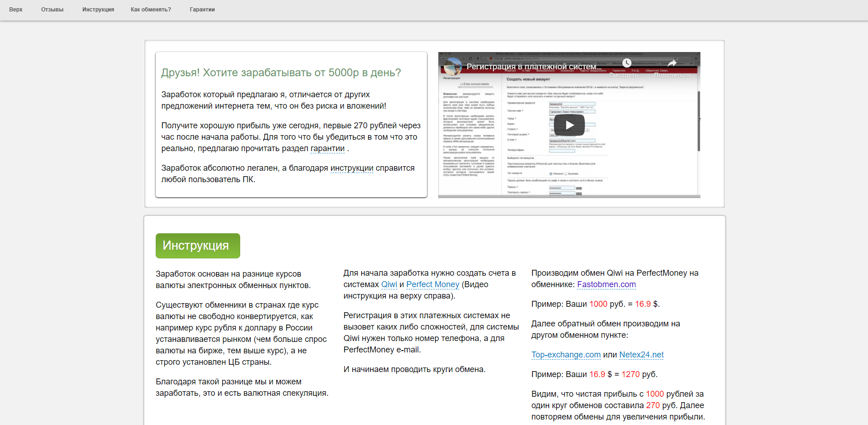Screen dimensions: 868x425
Task: Select the Business account type radio button
Action: point(566,174)
